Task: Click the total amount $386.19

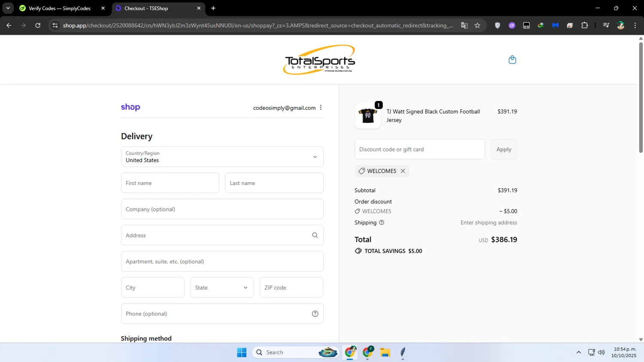Action: click(x=504, y=240)
